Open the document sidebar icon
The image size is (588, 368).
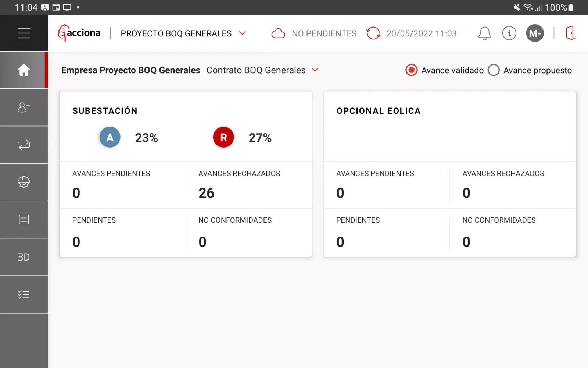point(24,220)
